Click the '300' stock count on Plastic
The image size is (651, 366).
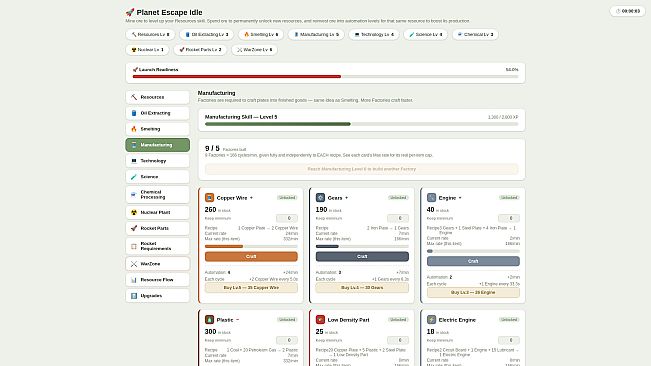click(210, 332)
